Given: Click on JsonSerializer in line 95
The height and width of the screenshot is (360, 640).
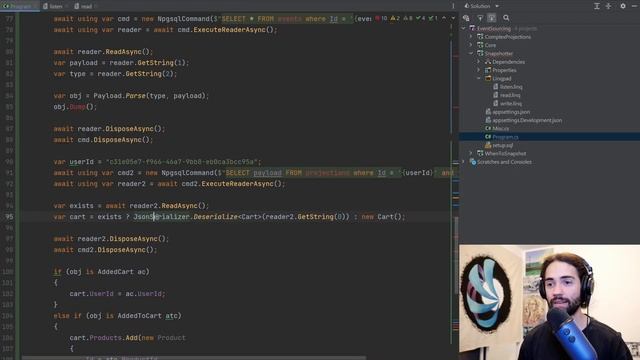Looking at the screenshot, I should coord(162,217).
